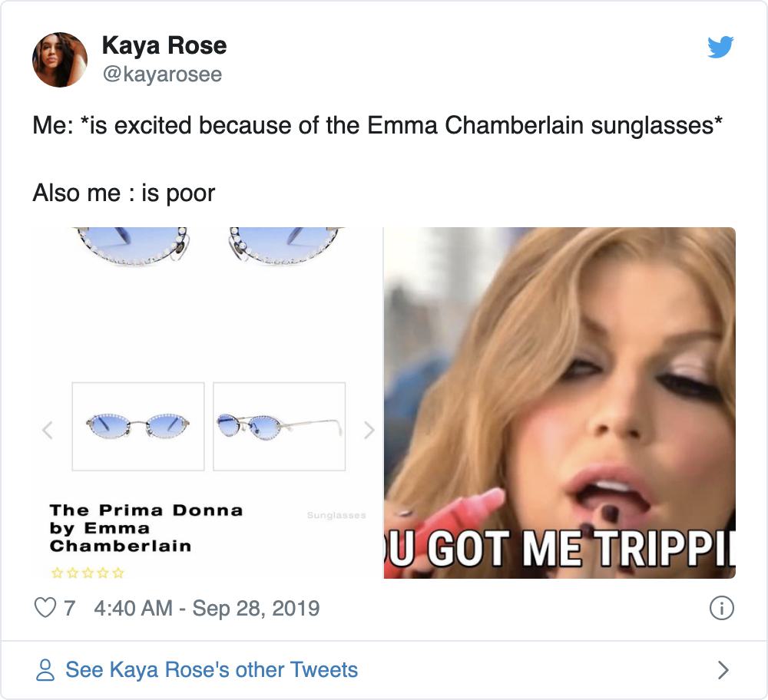The image size is (768, 700).
Task: Like the tweet with heart icon
Action: tap(45, 608)
